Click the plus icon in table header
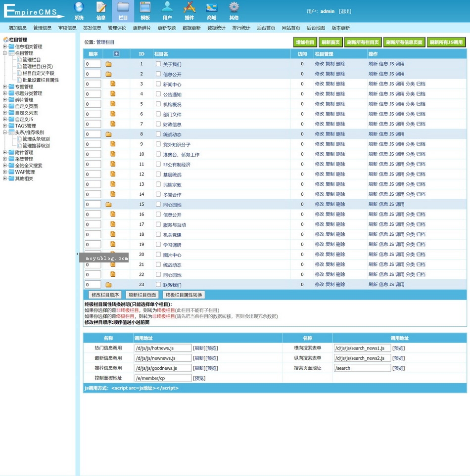This screenshot has height=476, width=470. pyautogui.click(x=116, y=54)
